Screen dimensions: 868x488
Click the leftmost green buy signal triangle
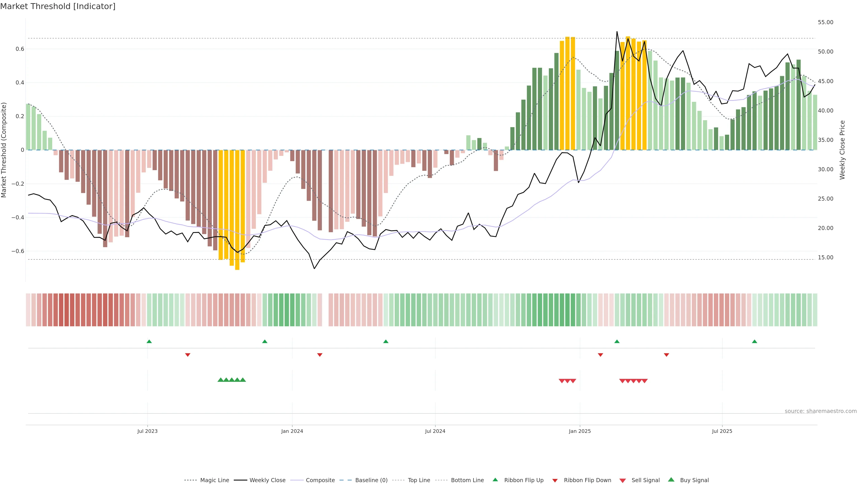point(221,380)
